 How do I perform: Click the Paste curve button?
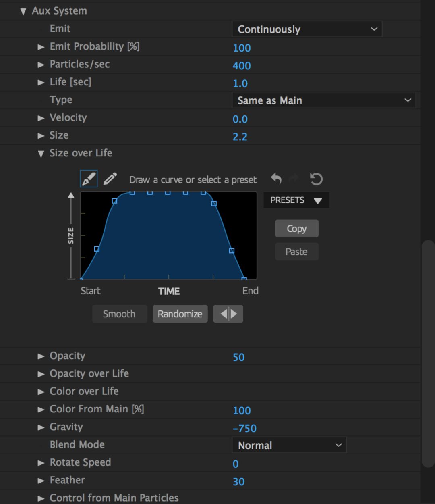(x=297, y=252)
